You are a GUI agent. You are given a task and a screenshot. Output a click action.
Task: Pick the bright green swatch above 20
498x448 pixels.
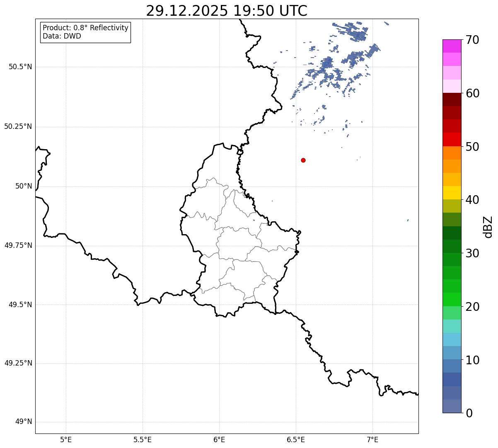pyautogui.click(x=452, y=300)
